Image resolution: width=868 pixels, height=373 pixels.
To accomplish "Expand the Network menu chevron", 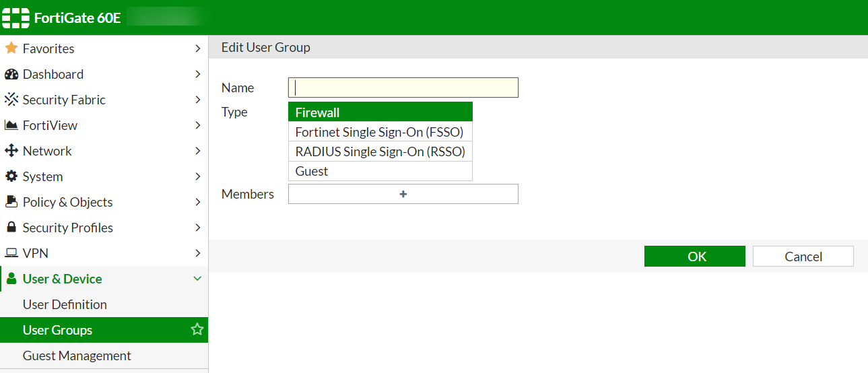I will tap(197, 151).
